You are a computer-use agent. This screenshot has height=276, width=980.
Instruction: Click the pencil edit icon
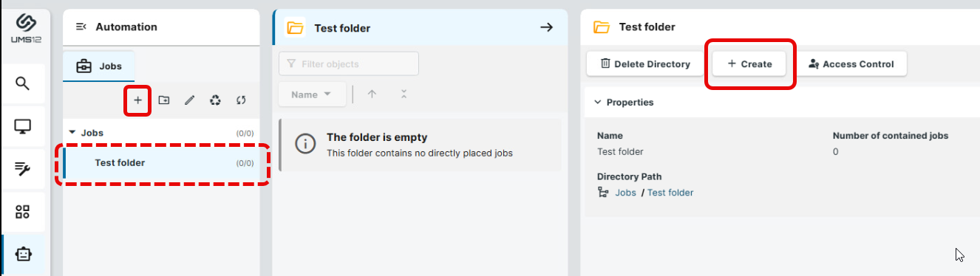point(189,100)
